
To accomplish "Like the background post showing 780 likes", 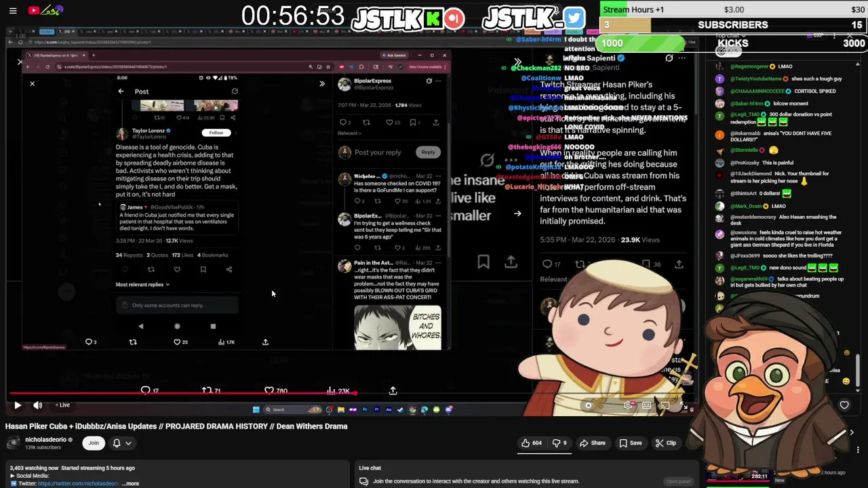I will [x=276, y=390].
